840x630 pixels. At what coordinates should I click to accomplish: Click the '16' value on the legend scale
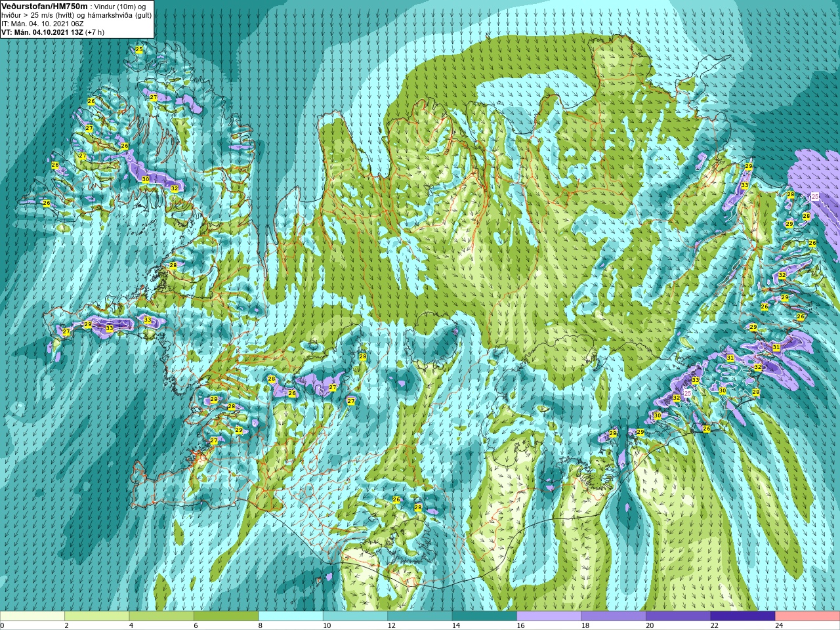[x=521, y=625]
